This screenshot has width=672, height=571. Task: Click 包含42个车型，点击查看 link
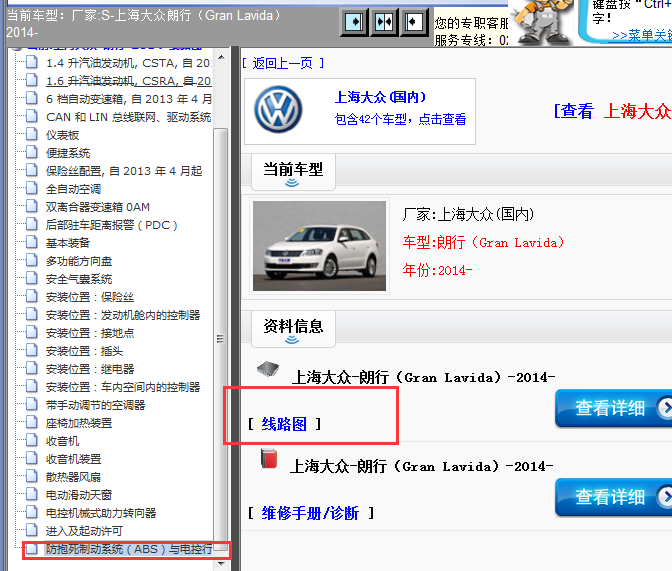(x=400, y=119)
